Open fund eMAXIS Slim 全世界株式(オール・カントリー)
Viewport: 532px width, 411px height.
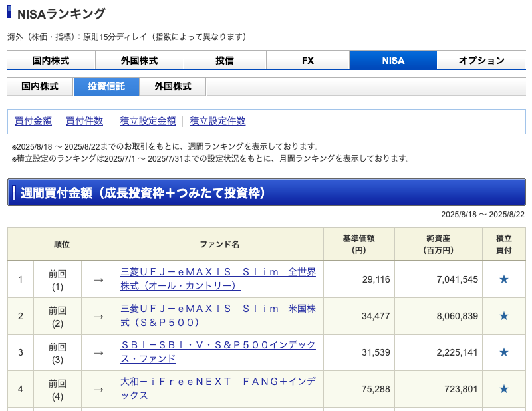pos(218,279)
